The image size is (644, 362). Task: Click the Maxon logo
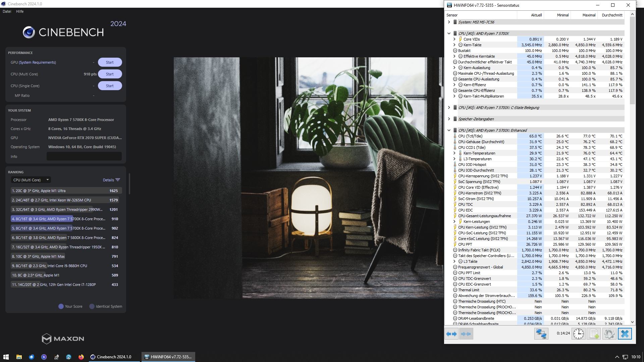coord(63,339)
